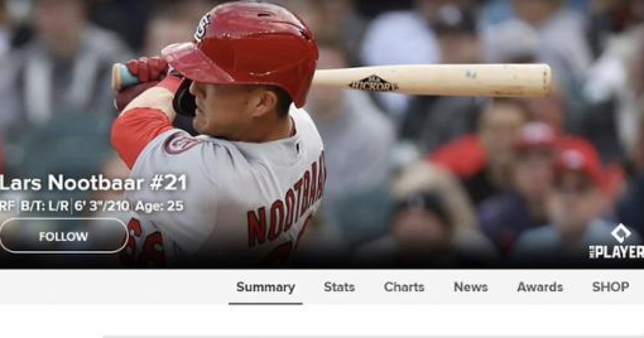Image resolution: width=644 pixels, height=338 pixels.
Task: Switch to the Stats tab
Action: point(339,287)
